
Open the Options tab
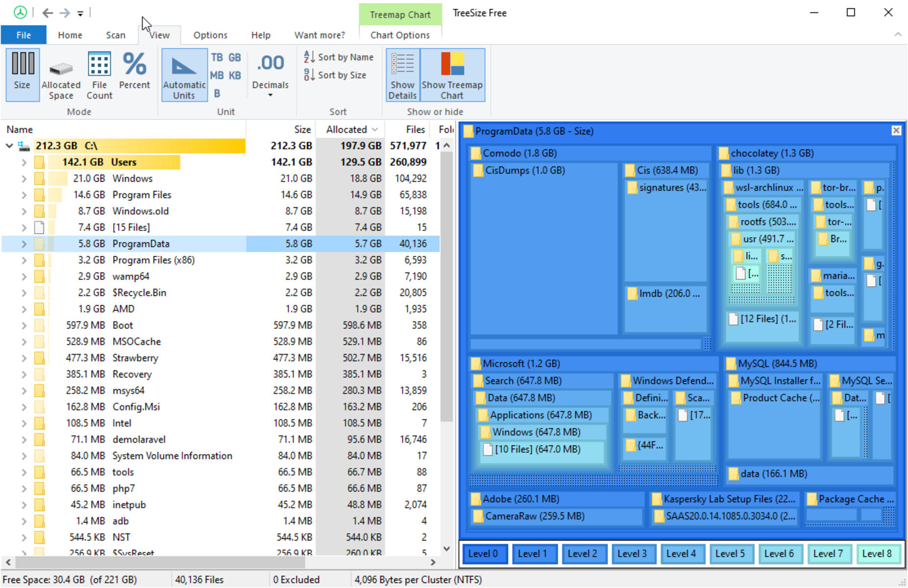[210, 35]
